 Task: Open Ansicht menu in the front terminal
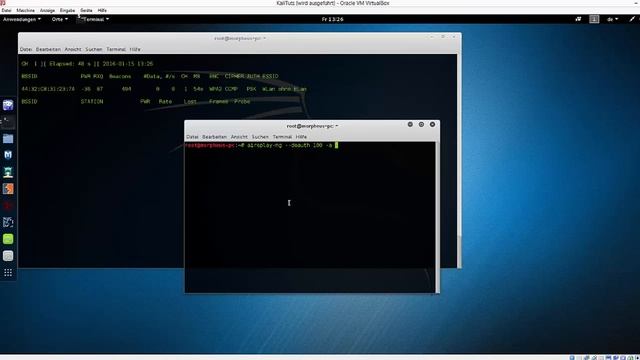point(239,137)
